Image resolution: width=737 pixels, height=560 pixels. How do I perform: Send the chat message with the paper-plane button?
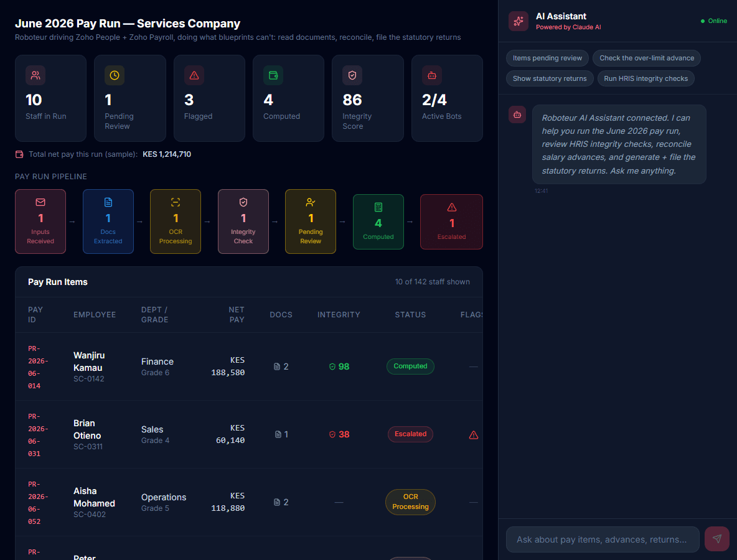[717, 539]
